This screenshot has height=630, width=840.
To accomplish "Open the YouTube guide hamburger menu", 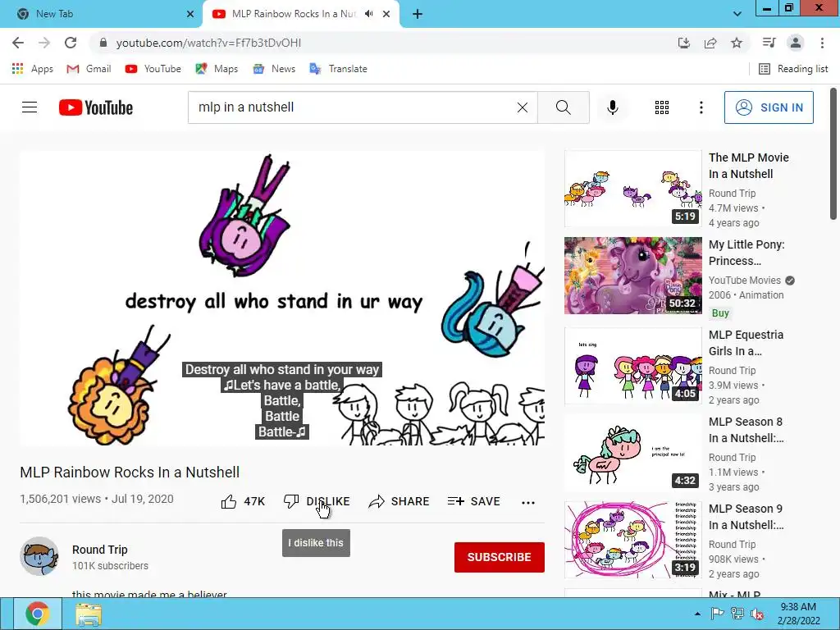I will pos(30,107).
